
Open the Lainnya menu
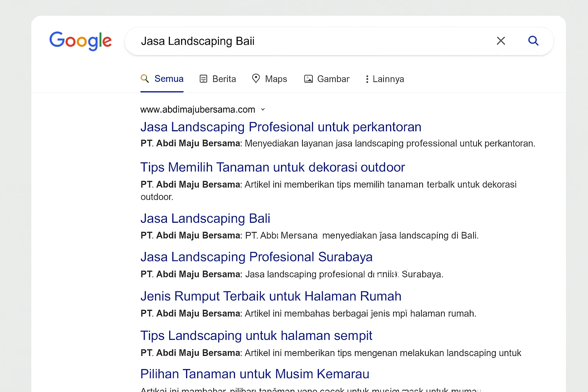(x=389, y=79)
